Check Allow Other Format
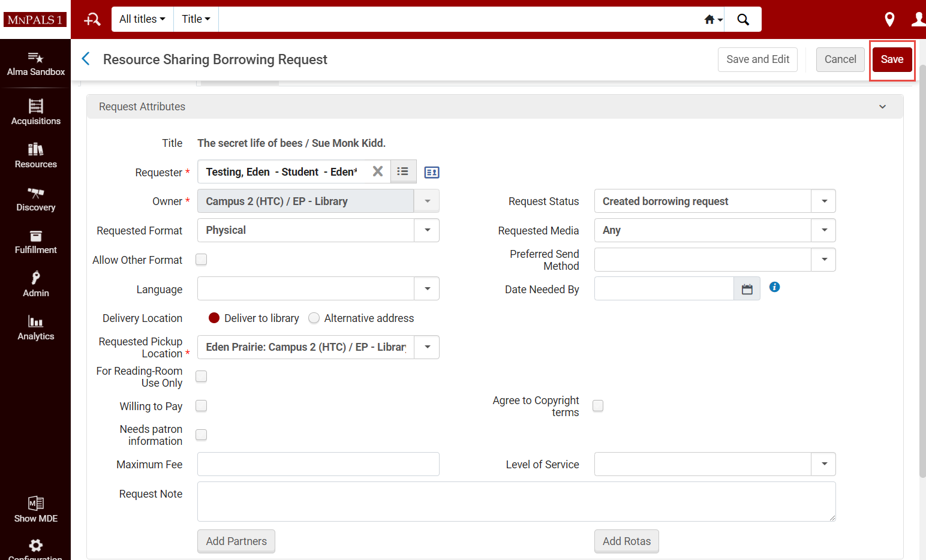926x560 pixels. 202,260
